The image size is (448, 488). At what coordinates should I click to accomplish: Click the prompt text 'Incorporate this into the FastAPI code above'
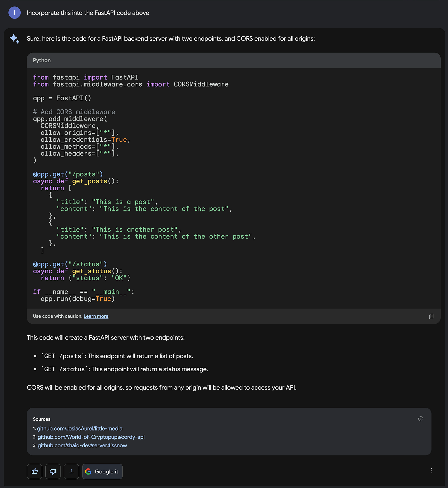pyautogui.click(x=88, y=13)
